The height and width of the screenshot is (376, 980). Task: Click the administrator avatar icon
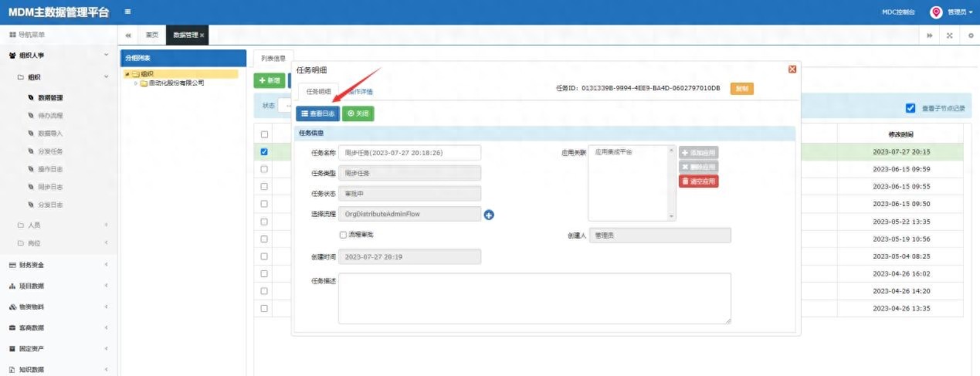[x=936, y=12]
